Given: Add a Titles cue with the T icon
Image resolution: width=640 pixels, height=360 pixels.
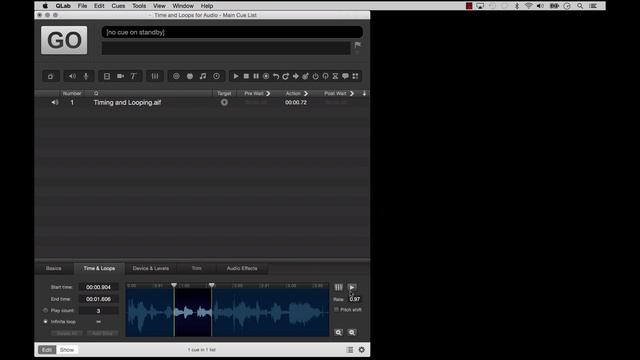Looking at the screenshot, I should click(133, 76).
